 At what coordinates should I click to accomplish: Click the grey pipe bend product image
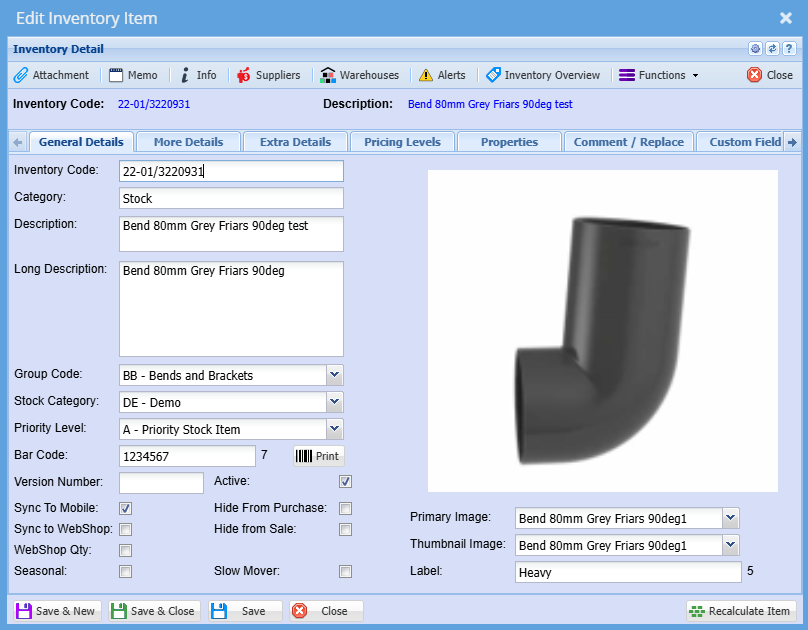(603, 330)
